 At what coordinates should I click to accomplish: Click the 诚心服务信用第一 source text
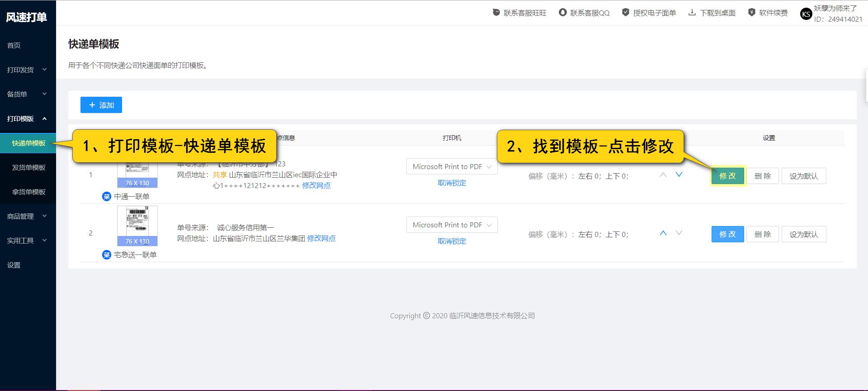[x=245, y=227]
